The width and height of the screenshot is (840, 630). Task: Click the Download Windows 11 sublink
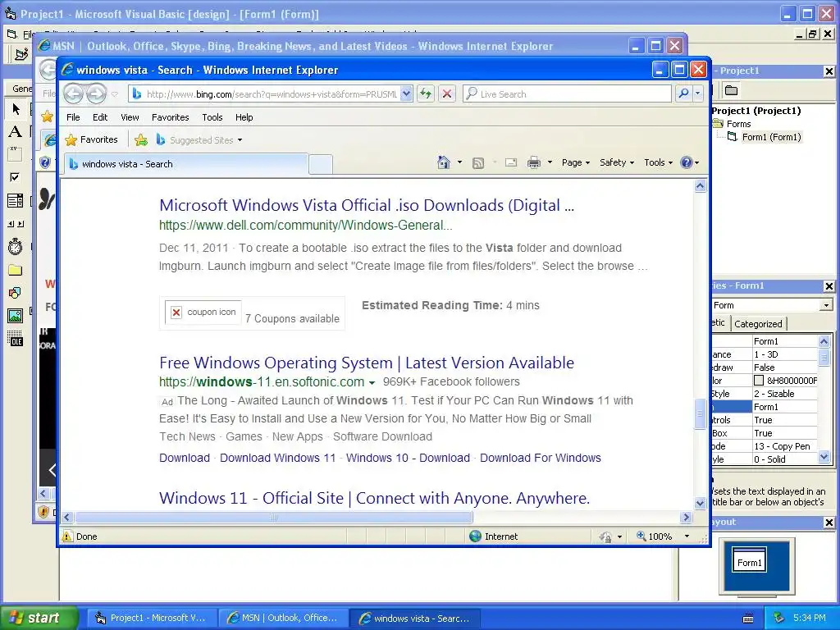(x=277, y=458)
